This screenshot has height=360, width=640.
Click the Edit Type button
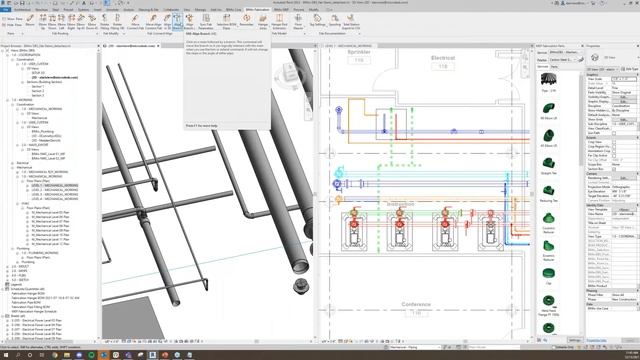coord(631,69)
